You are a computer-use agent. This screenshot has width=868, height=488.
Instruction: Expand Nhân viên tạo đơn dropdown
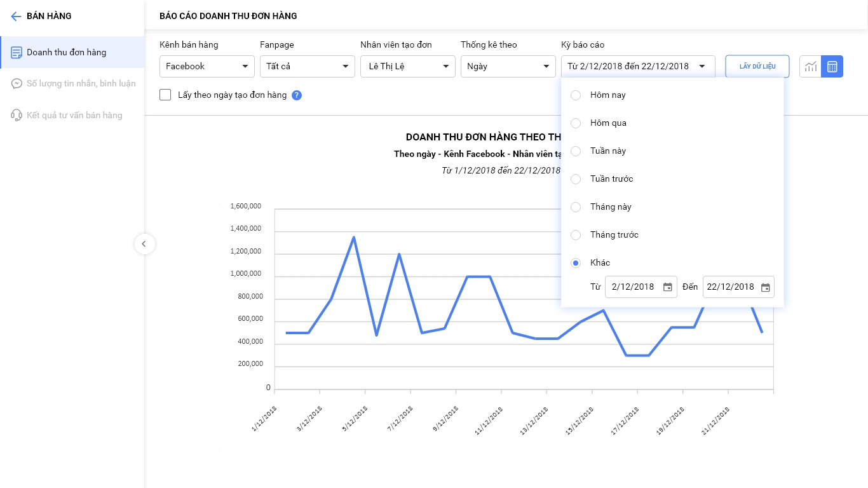[407, 67]
